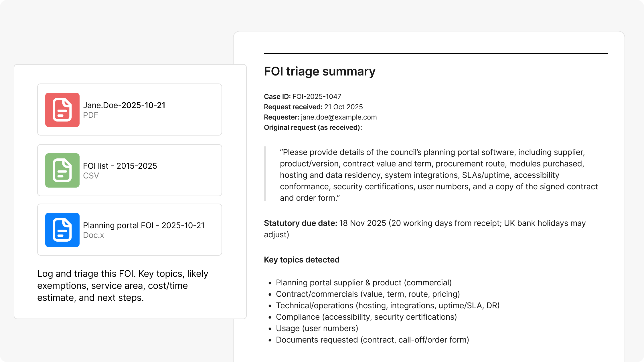Click the Planning portal supplier & product bullet

click(x=364, y=283)
